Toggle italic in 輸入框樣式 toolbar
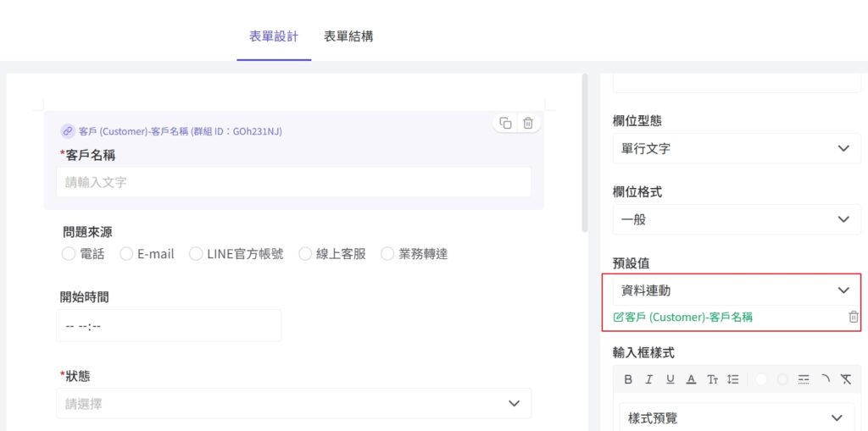 tap(649, 379)
